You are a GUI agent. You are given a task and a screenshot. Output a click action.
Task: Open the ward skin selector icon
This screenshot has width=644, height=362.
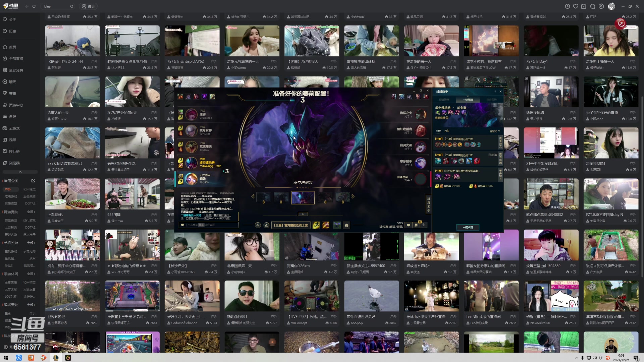[337, 225]
